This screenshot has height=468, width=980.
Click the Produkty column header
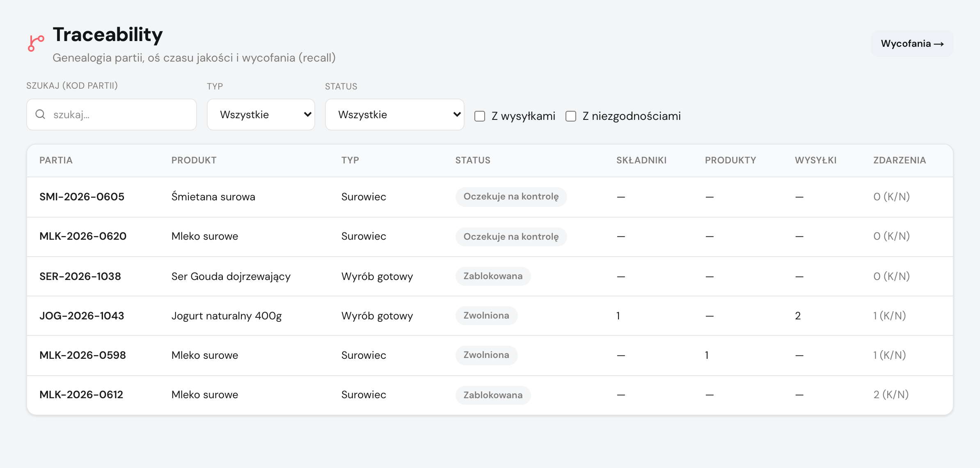(730, 160)
